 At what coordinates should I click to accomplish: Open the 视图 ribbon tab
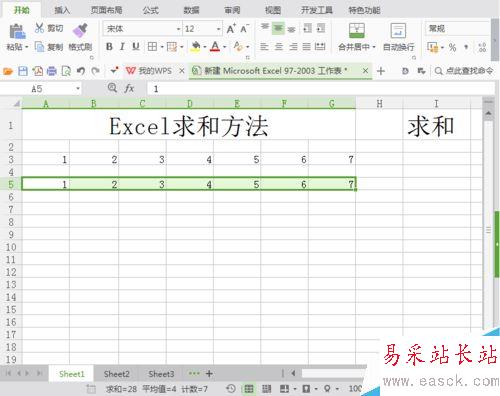[x=273, y=10]
